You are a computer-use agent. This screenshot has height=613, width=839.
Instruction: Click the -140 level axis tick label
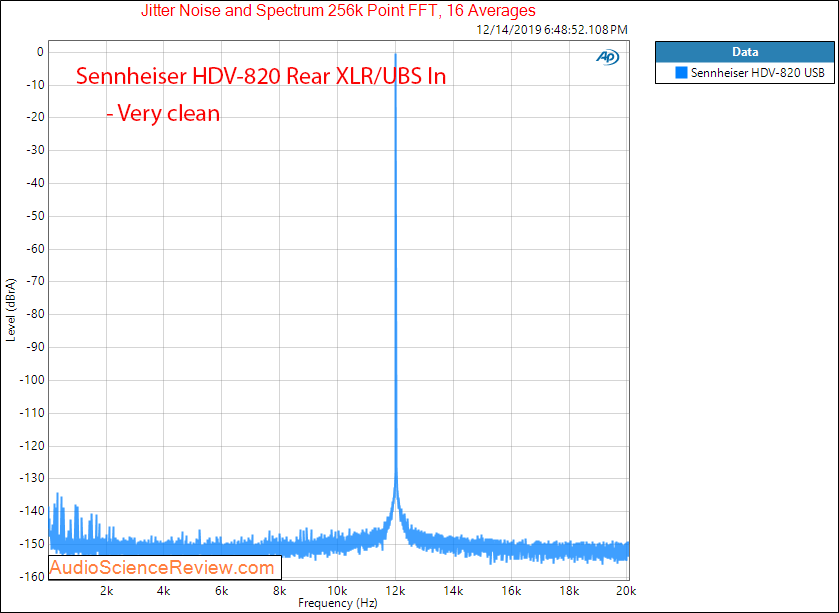point(32,511)
